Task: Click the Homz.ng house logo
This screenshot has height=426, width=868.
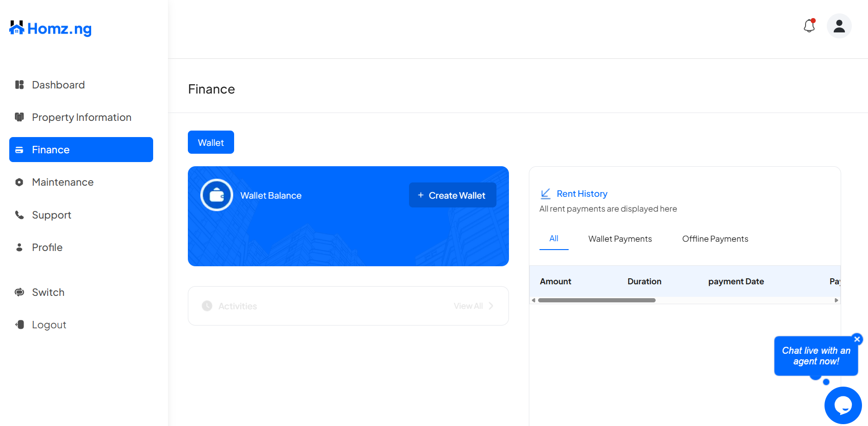Action: 50,28
